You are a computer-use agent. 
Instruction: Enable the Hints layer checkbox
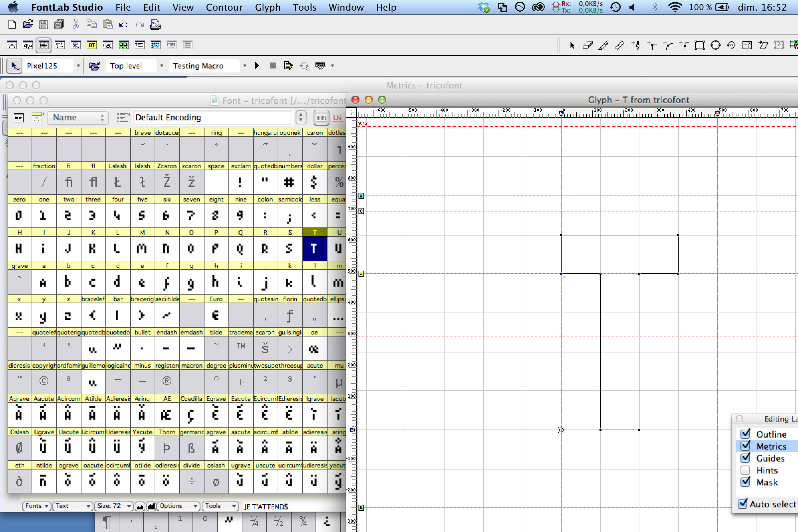point(745,470)
